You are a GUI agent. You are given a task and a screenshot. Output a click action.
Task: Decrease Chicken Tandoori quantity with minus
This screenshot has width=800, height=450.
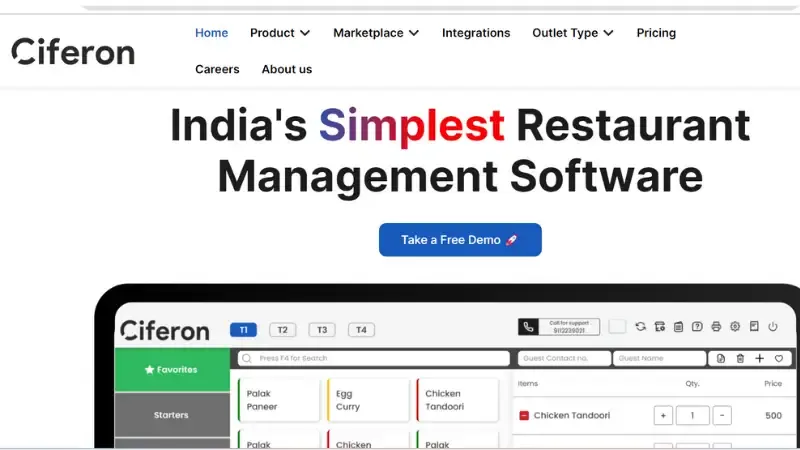pos(722,415)
